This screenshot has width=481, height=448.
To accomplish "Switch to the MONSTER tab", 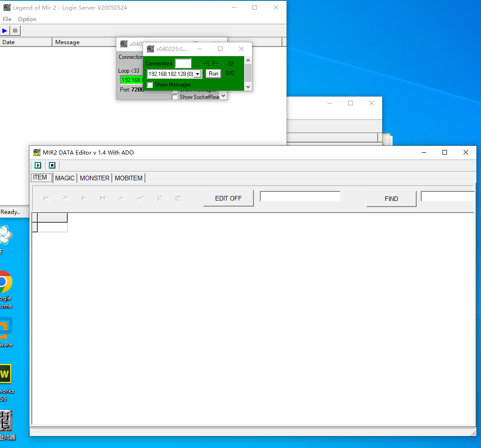I will tap(94, 178).
